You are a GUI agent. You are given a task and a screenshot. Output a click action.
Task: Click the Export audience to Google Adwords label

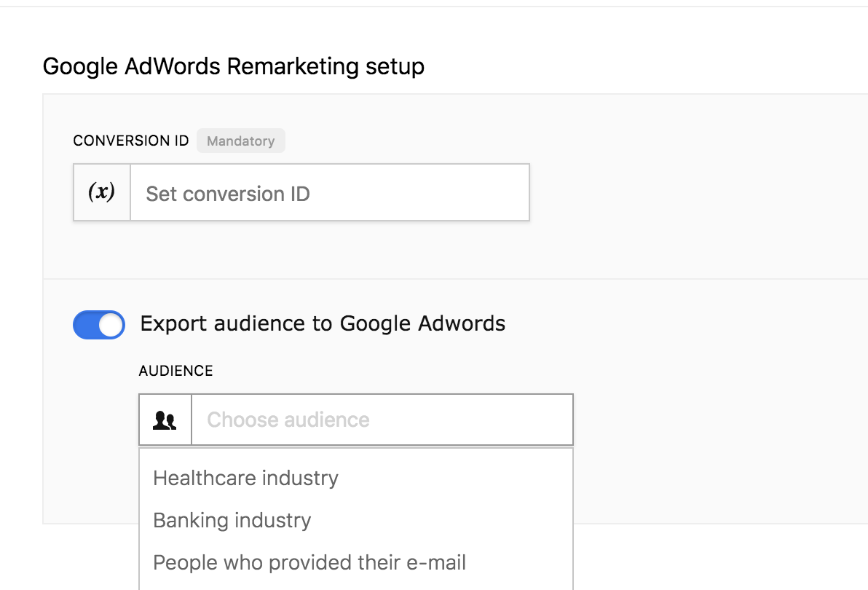coord(323,324)
